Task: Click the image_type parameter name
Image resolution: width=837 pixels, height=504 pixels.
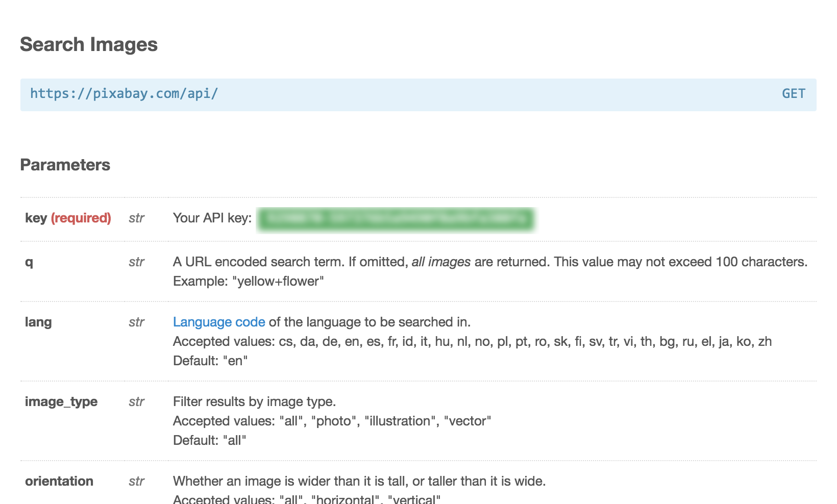Action: pos(61,401)
